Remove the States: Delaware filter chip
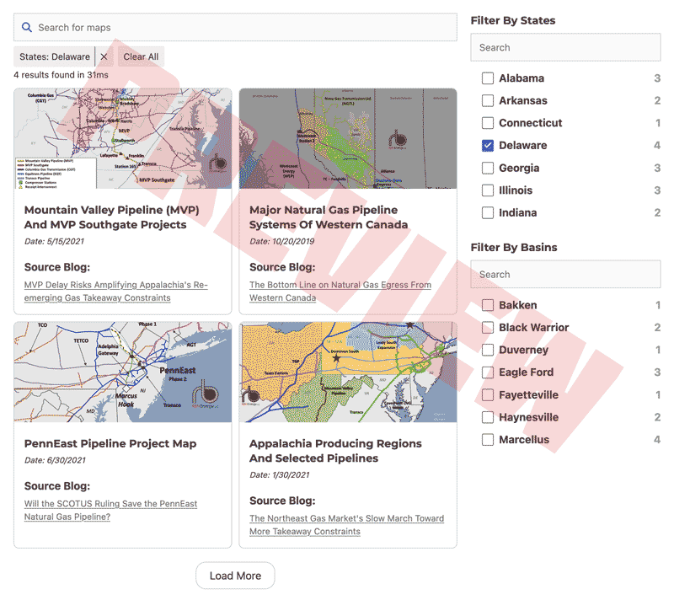Viewport: 674px width, 616px height. [x=104, y=56]
